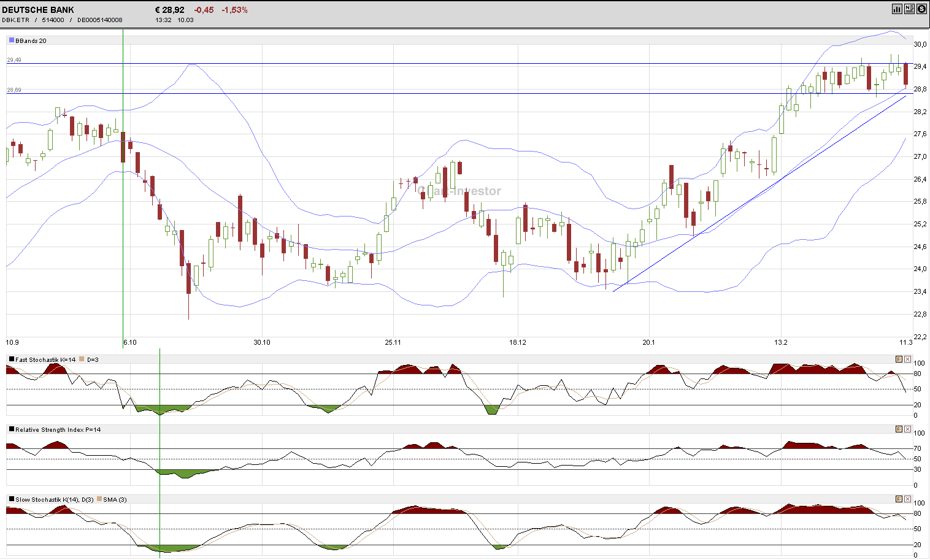This screenshot has height=560, width=930.
Task: Click the tan SMA (3) color swatch
Action: 99,499
